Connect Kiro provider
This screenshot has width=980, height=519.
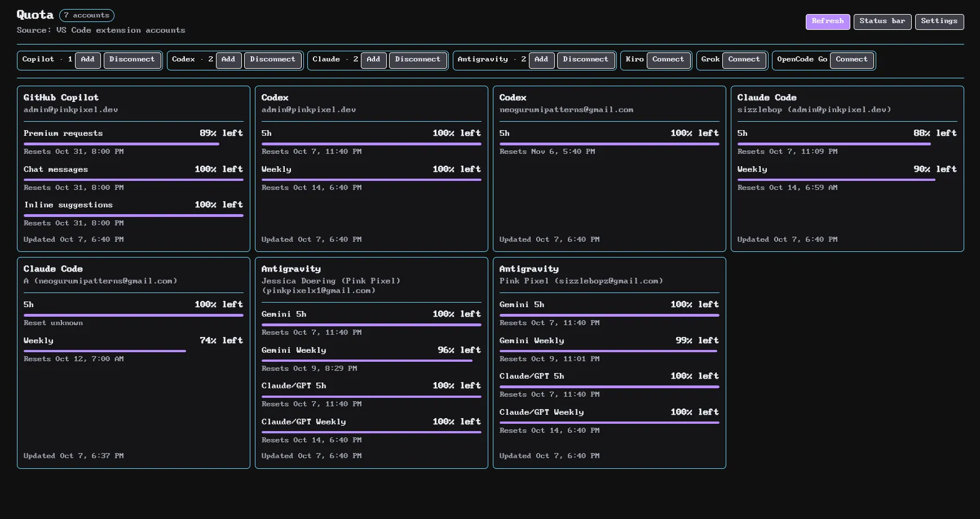click(x=668, y=60)
